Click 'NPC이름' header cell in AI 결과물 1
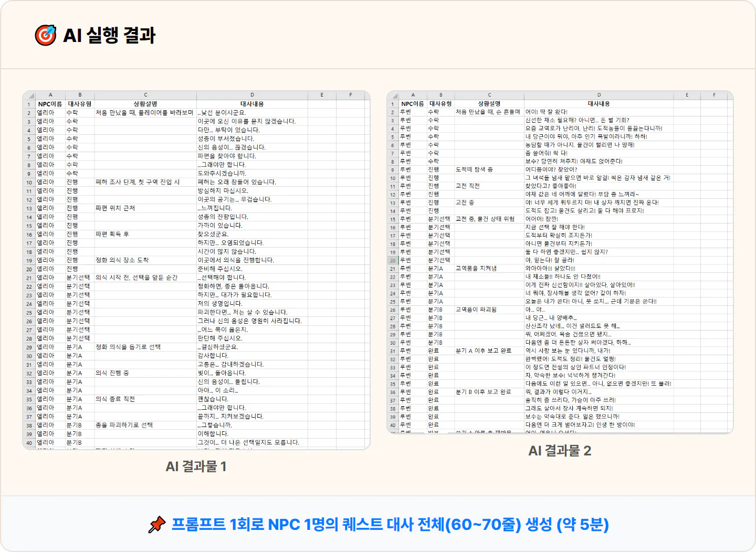 click(x=50, y=104)
